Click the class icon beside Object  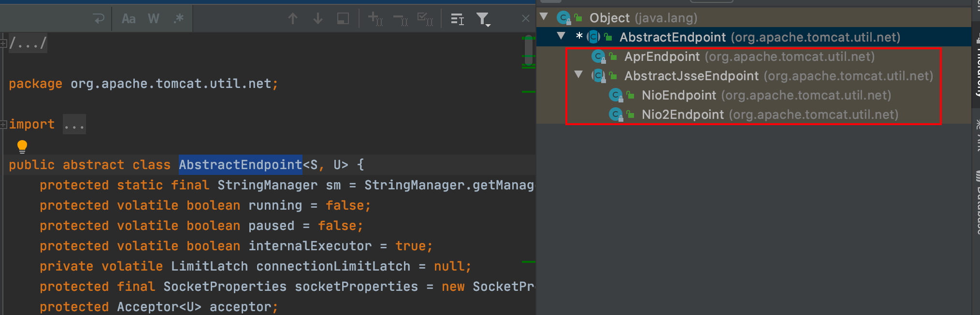coord(563,18)
